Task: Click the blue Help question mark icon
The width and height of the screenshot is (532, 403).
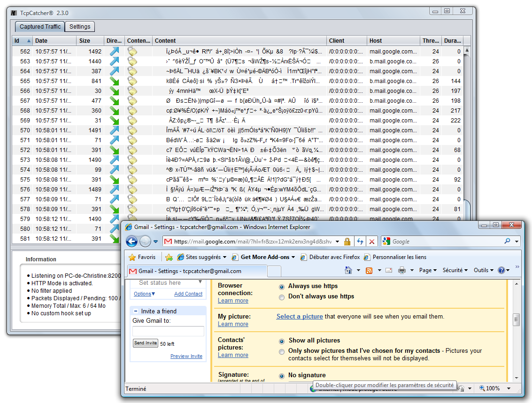Action: 501,270
